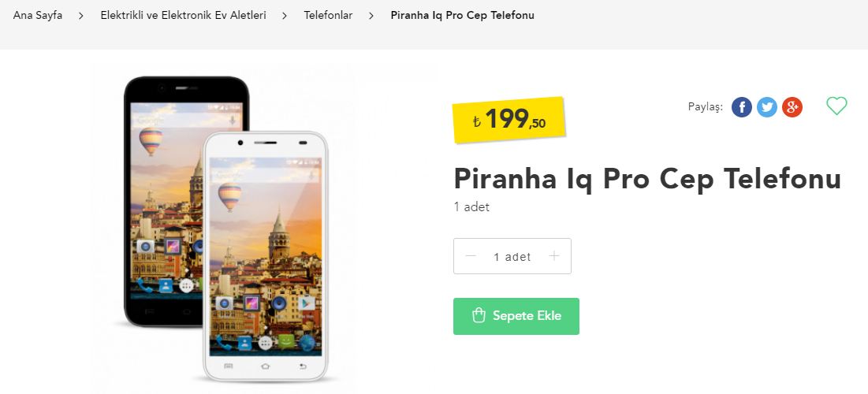Screen dimensions: 868x394
Task: Click the 1 adet quantity field
Action: [512, 256]
